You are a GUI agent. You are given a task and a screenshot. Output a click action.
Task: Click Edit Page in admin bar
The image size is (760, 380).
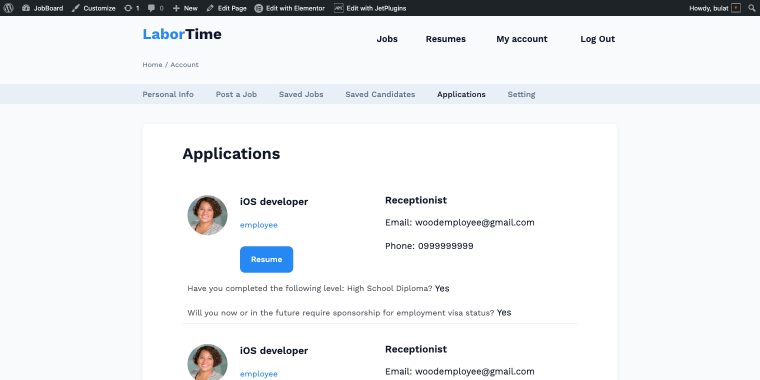(x=226, y=8)
